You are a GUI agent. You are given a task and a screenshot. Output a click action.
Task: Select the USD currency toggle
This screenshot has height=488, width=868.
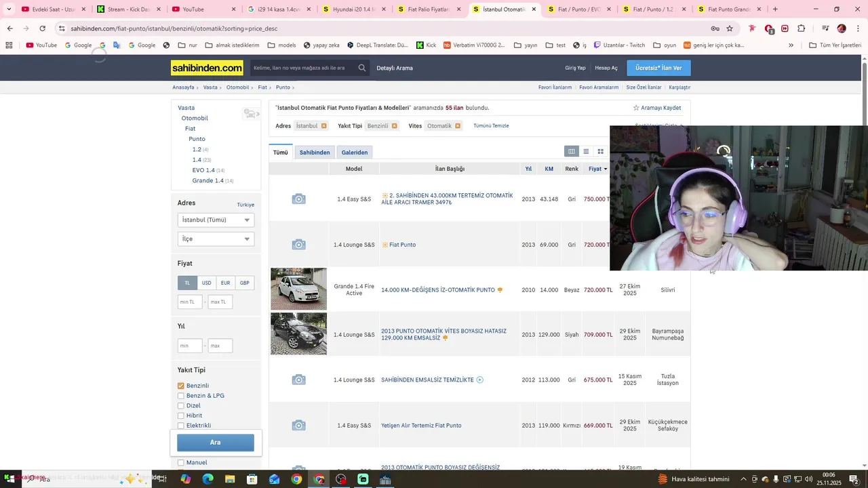tap(206, 283)
